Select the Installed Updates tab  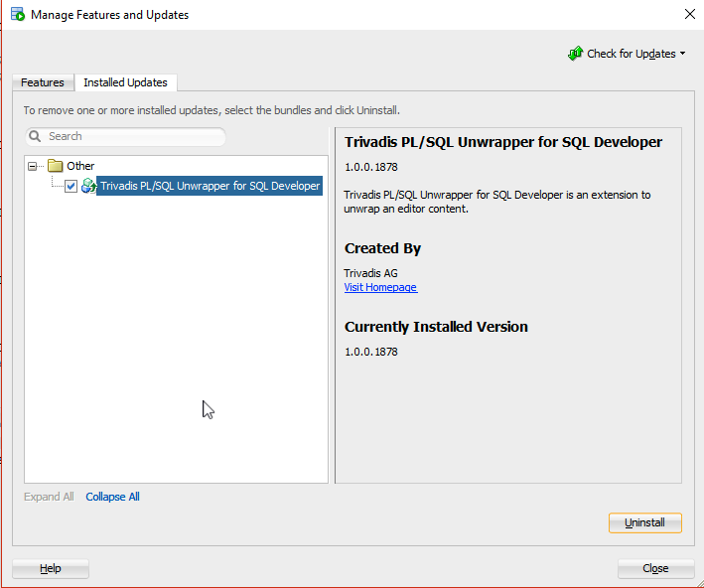[x=126, y=82]
